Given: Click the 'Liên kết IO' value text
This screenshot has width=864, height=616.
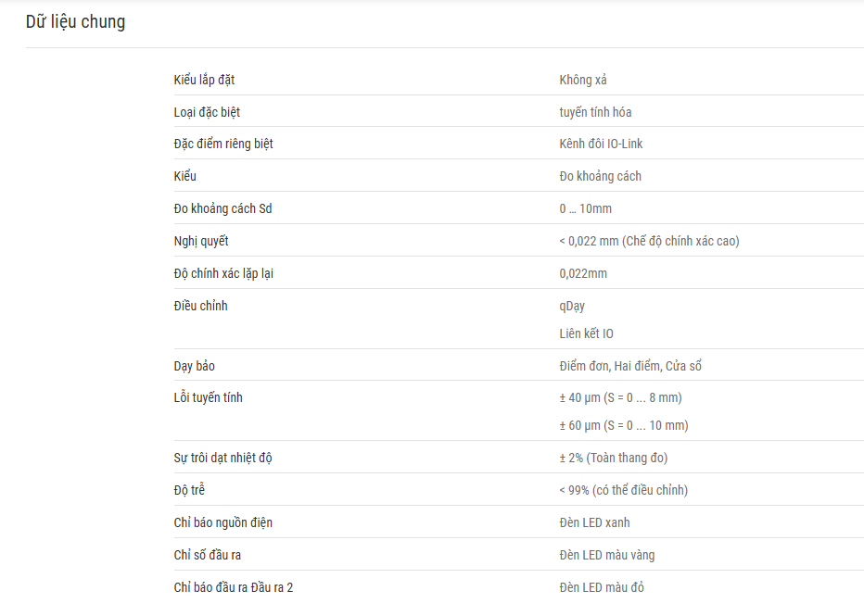Looking at the screenshot, I should click(x=586, y=333).
